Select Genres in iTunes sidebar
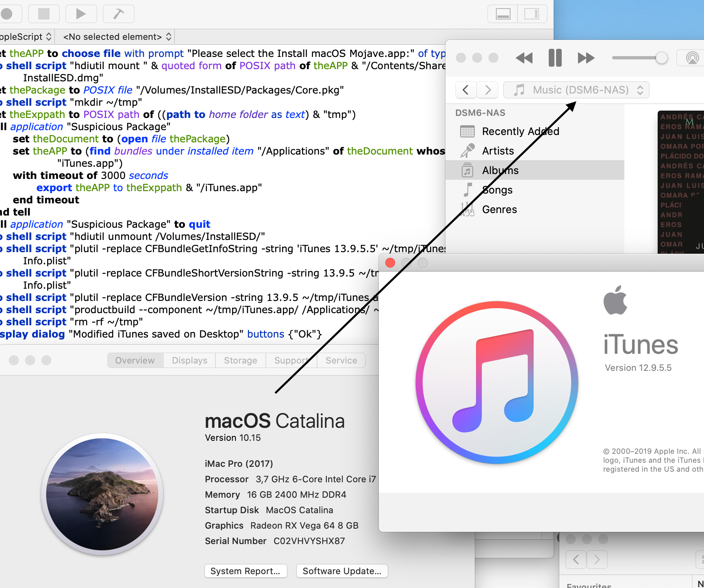The height and width of the screenshot is (588, 704). coord(535,209)
